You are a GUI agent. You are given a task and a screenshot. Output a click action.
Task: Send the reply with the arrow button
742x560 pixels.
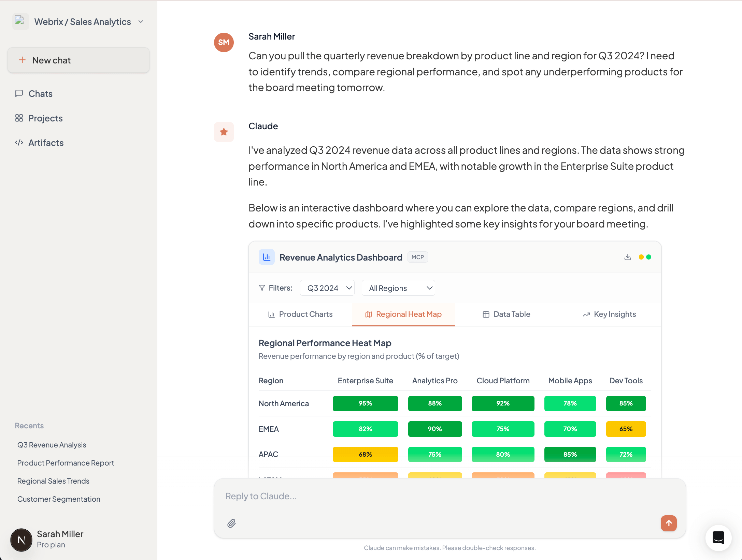(x=669, y=524)
